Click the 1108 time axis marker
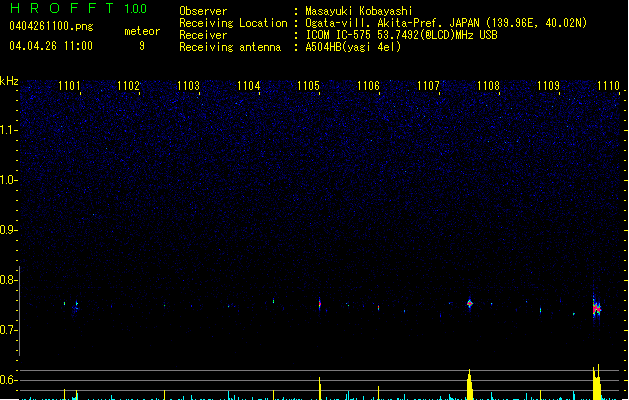The width and height of the screenshot is (629, 400). click(x=488, y=86)
